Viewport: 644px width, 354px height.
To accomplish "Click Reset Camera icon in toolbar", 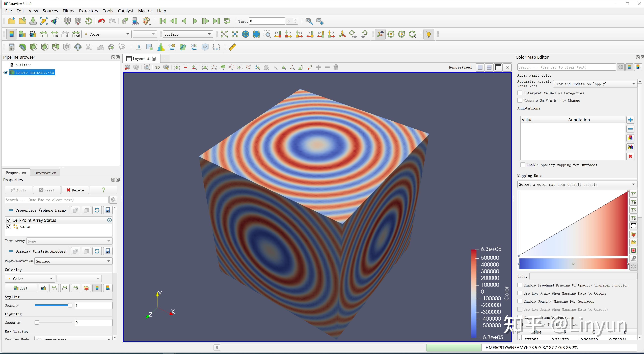I will (x=224, y=34).
